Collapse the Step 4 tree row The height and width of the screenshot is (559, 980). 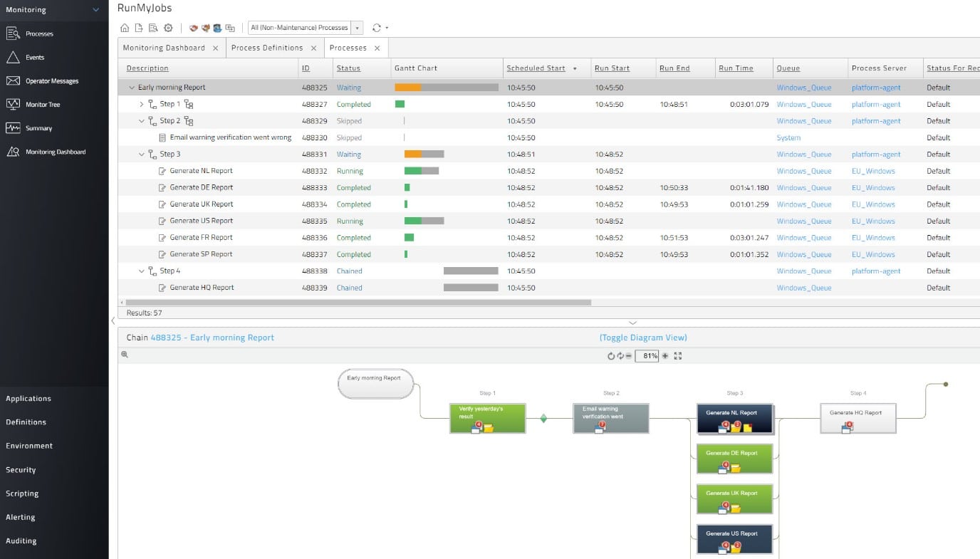[142, 271]
